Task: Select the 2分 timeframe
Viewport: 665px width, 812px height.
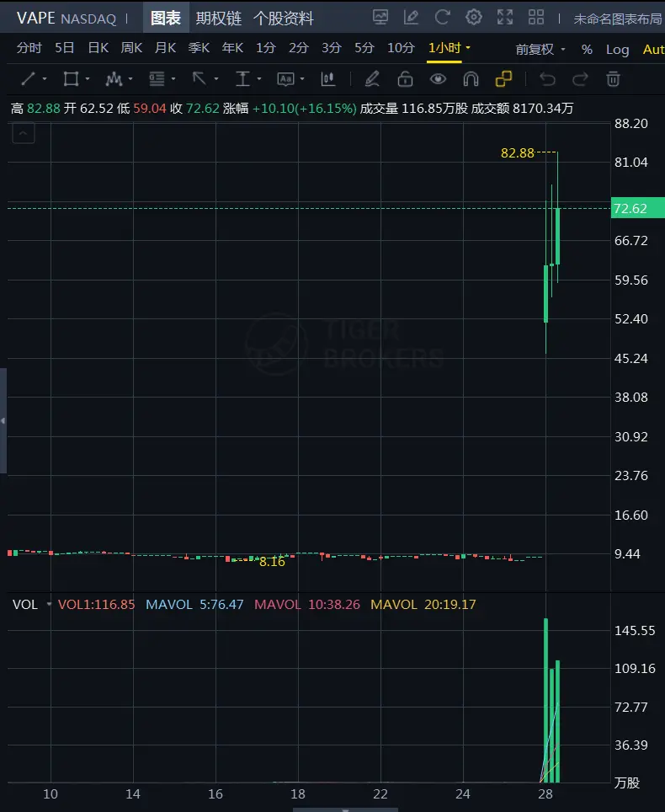Action: [x=299, y=48]
